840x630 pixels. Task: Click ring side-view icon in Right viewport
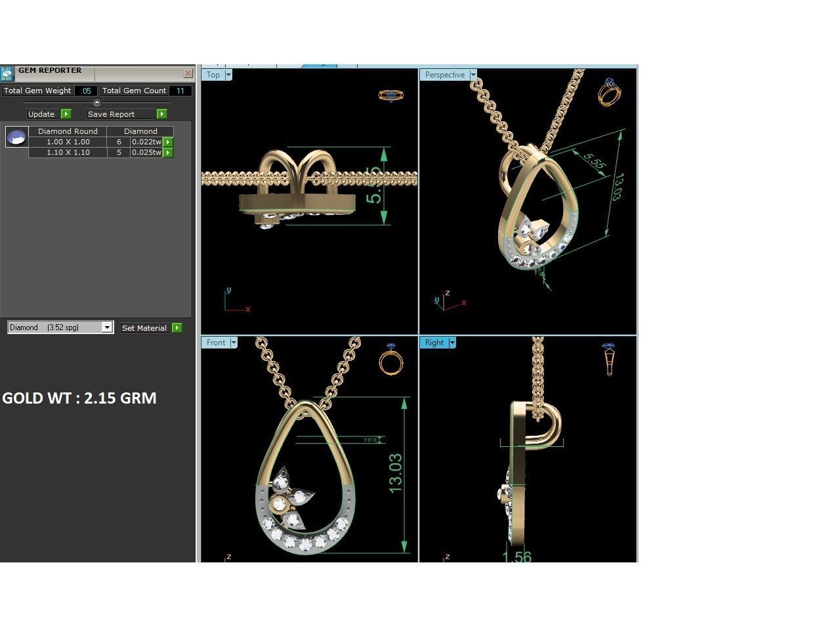pyautogui.click(x=608, y=359)
